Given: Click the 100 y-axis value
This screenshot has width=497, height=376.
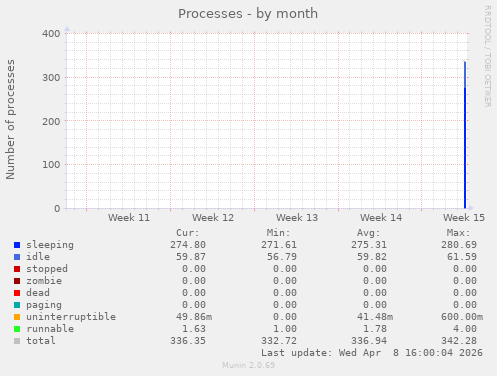Looking at the screenshot, I should click(x=51, y=165).
